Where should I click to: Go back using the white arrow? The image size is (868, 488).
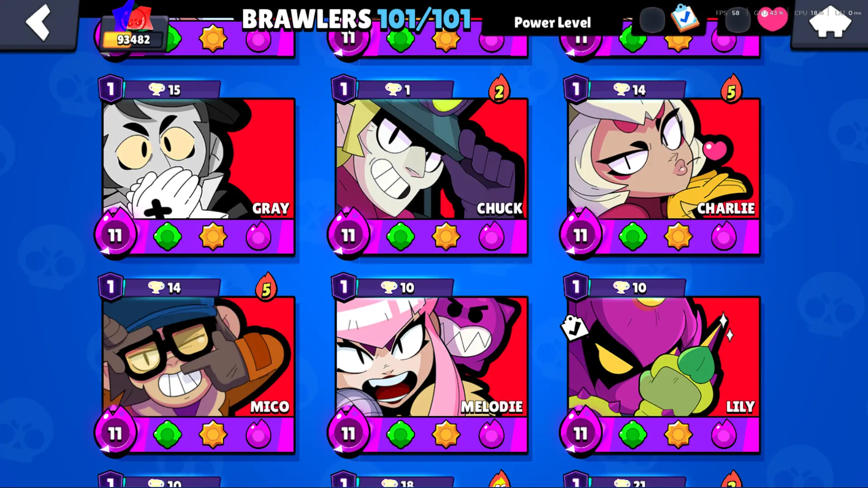[x=38, y=23]
